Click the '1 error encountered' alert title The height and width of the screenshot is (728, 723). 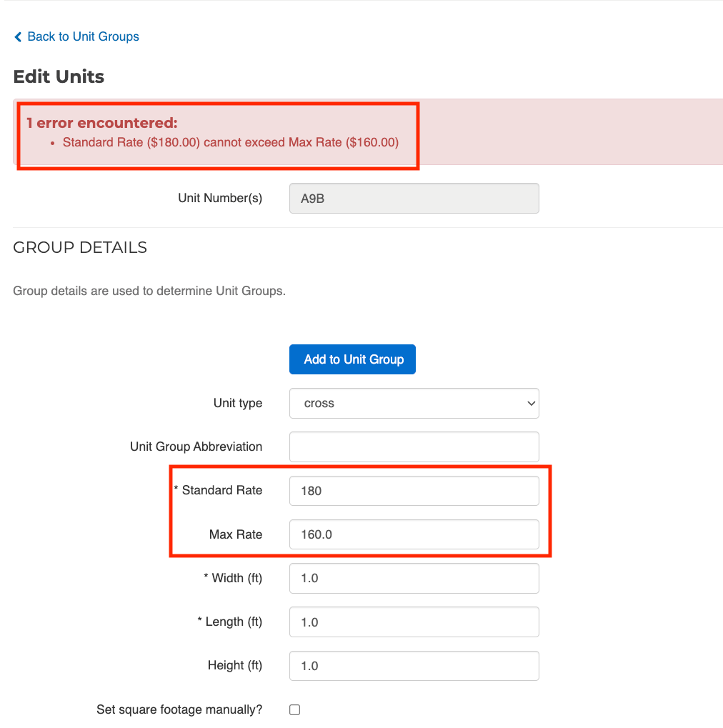coord(101,123)
